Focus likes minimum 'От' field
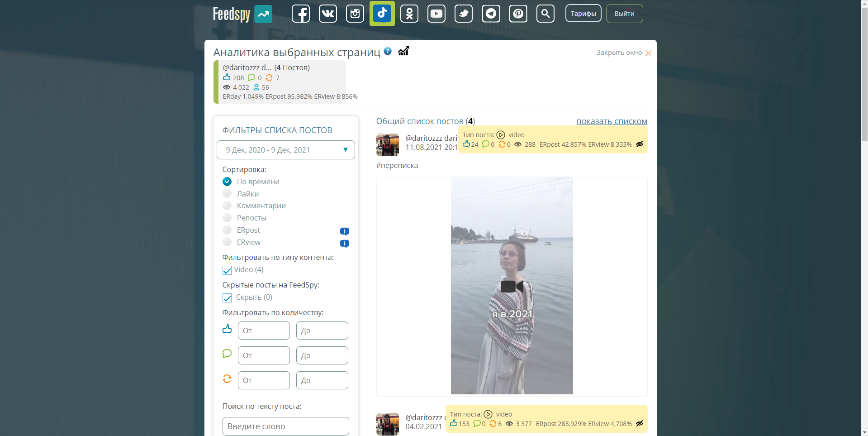This screenshot has width=868, height=436. [264, 331]
